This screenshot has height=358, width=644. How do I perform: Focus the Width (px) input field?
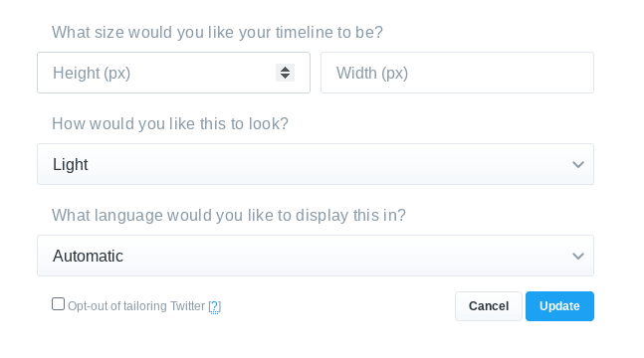(457, 73)
